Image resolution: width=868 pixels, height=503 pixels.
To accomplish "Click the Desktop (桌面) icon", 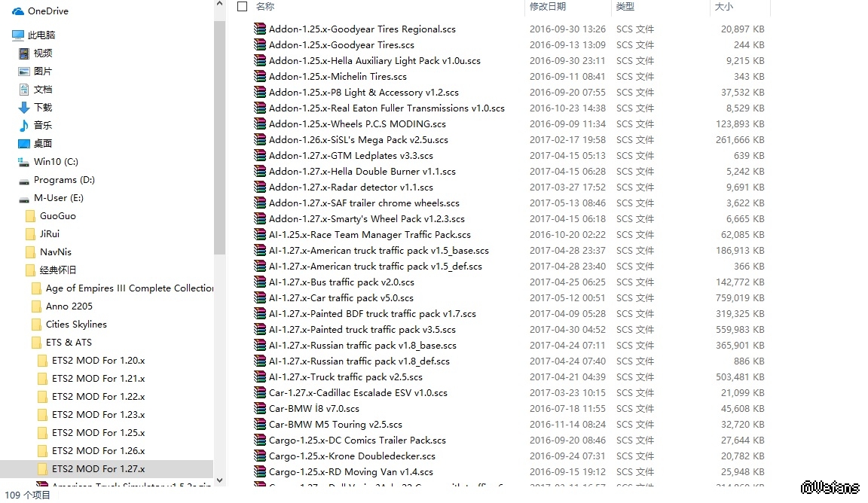I will point(24,144).
